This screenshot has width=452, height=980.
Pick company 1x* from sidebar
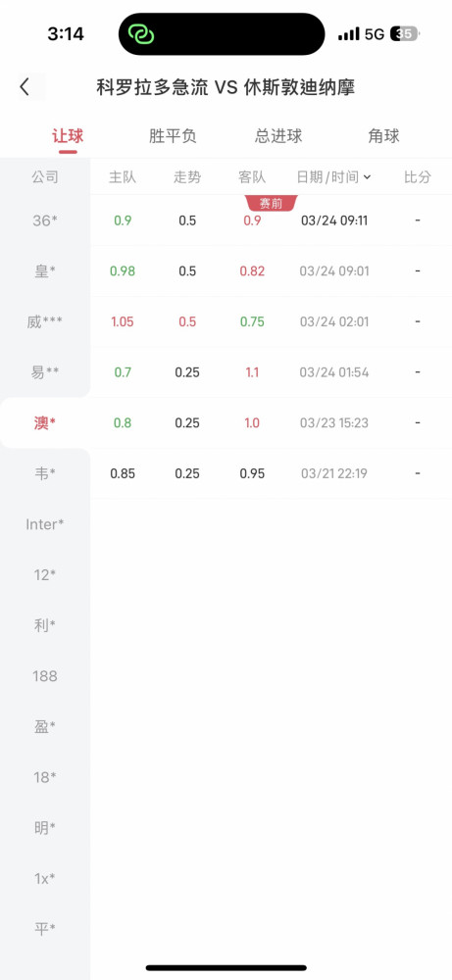coord(45,878)
